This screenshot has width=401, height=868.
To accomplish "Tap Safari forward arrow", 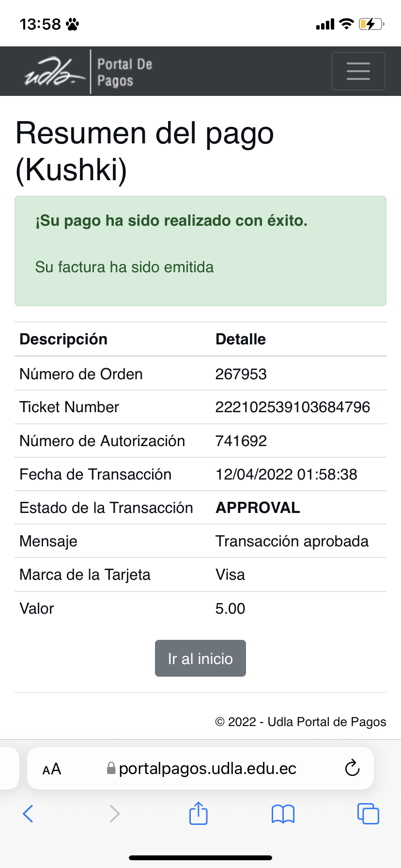I will coord(114,813).
